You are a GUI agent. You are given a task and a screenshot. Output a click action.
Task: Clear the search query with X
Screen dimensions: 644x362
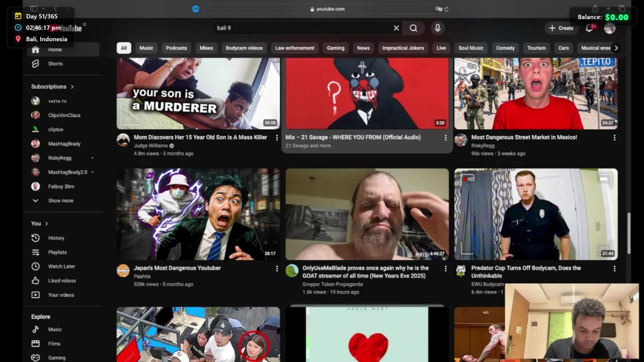tap(396, 28)
